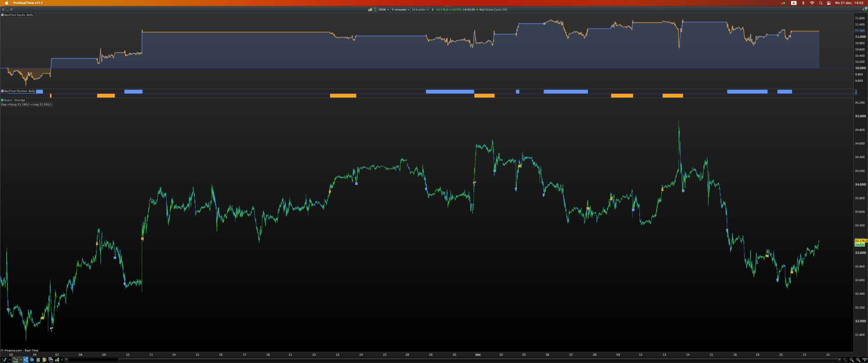The width and height of the screenshot is (868, 363).
Task: Click the candlestick chart-style icon in top bar
Action: pos(370,9)
